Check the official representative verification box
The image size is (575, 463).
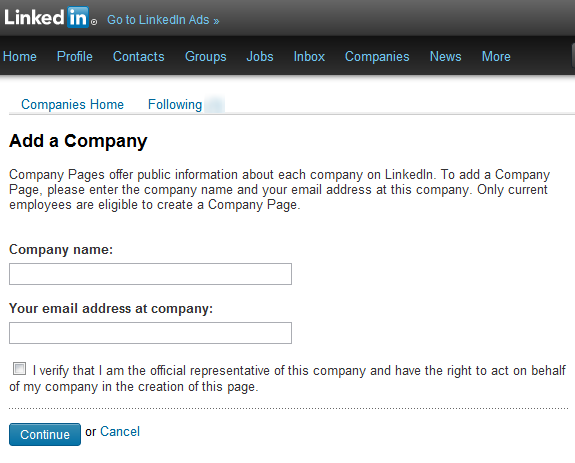click(19, 368)
